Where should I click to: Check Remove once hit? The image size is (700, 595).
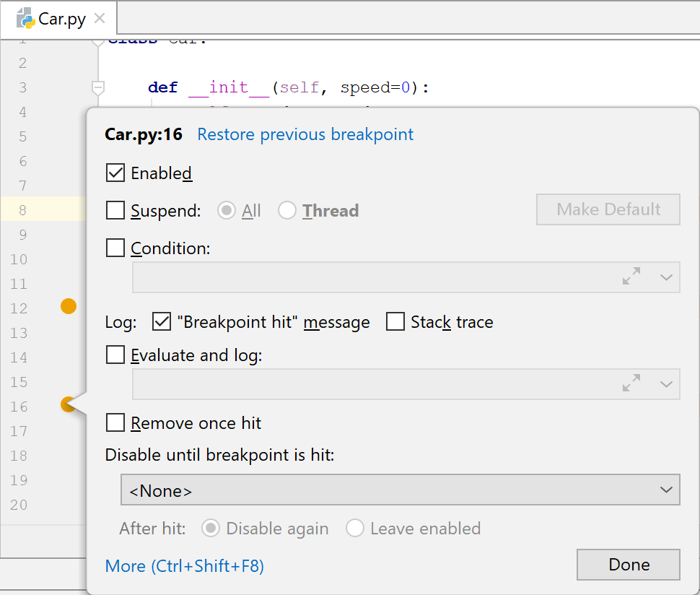[x=115, y=422]
